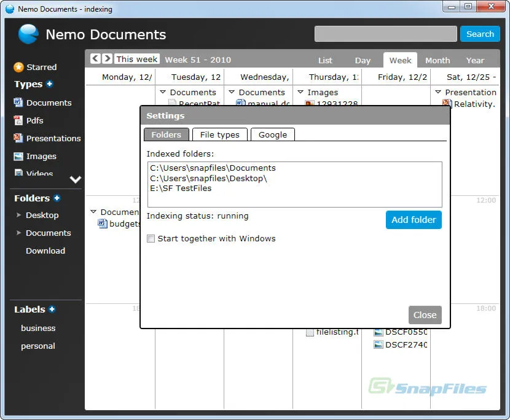Click the Nemo Documents globe logo
This screenshot has height=420, width=510.
[x=28, y=34]
